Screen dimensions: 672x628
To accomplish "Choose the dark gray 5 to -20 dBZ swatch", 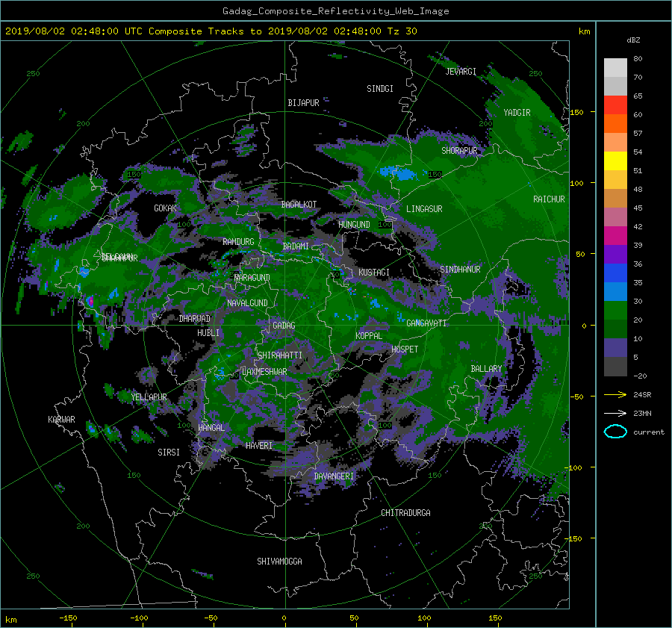I will (x=615, y=367).
